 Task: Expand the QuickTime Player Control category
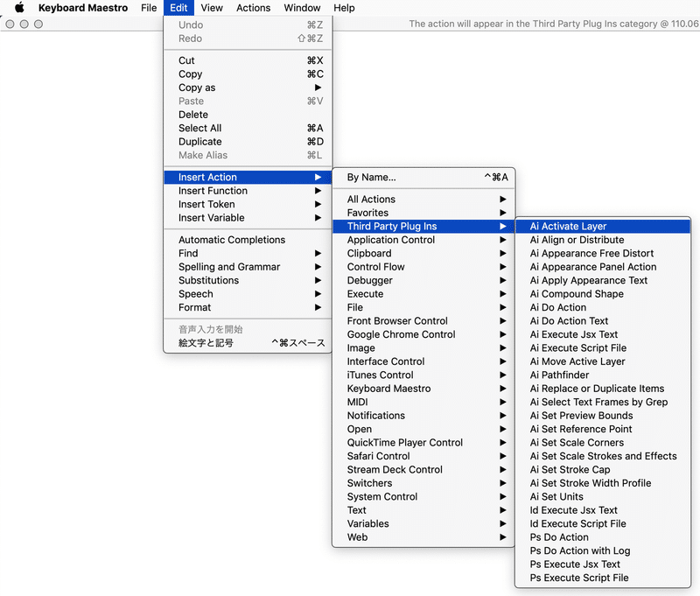423,443
